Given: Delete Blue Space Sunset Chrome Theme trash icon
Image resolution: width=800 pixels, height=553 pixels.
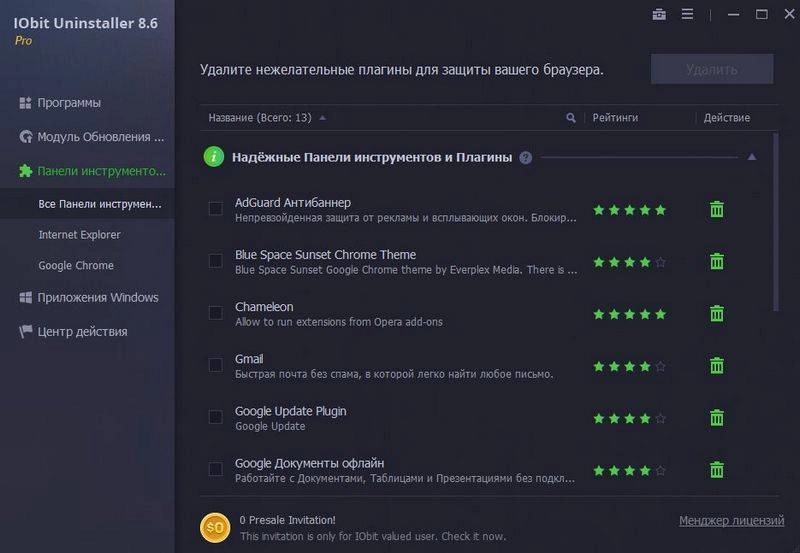Looking at the screenshot, I should coord(717,261).
